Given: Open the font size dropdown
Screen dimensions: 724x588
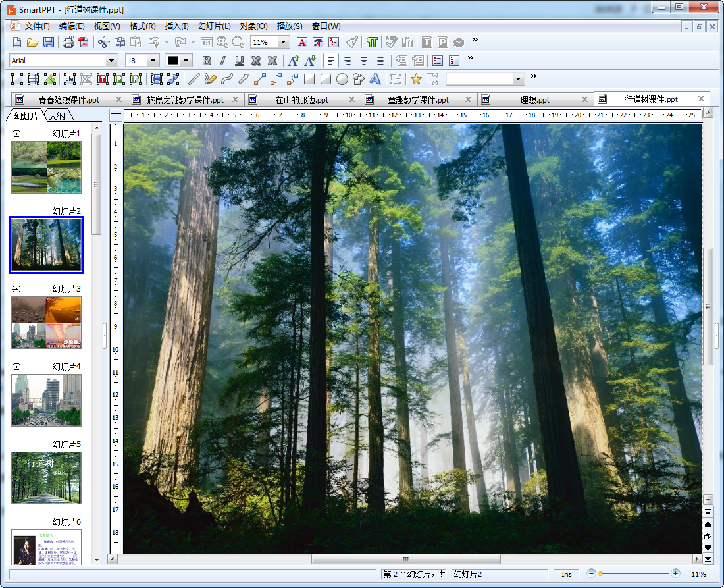Looking at the screenshot, I should coord(153,61).
